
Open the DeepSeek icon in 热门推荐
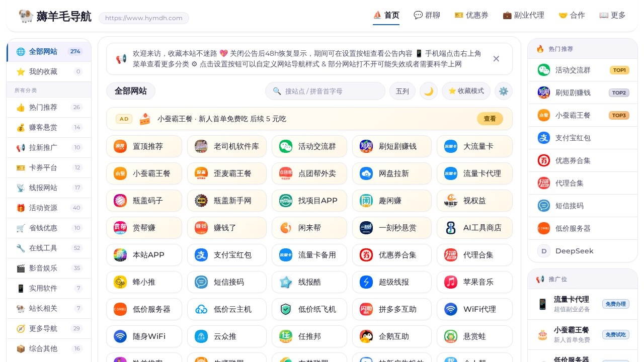click(x=544, y=251)
